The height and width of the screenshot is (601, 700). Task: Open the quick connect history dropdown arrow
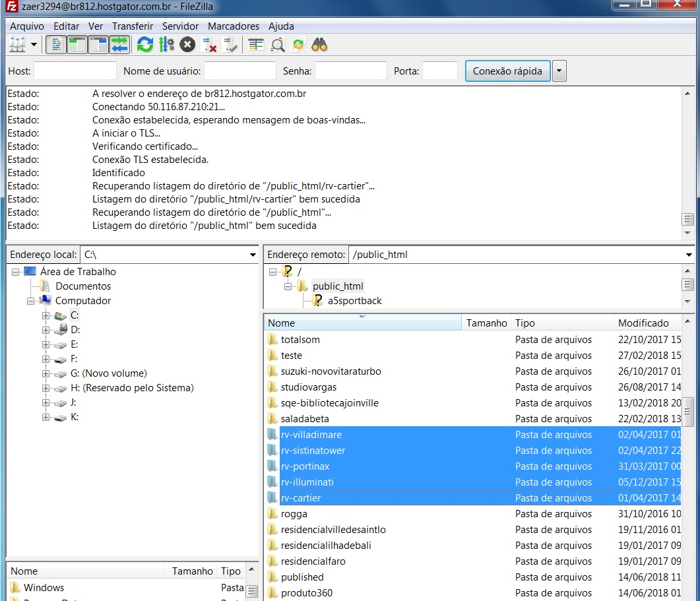point(559,71)
